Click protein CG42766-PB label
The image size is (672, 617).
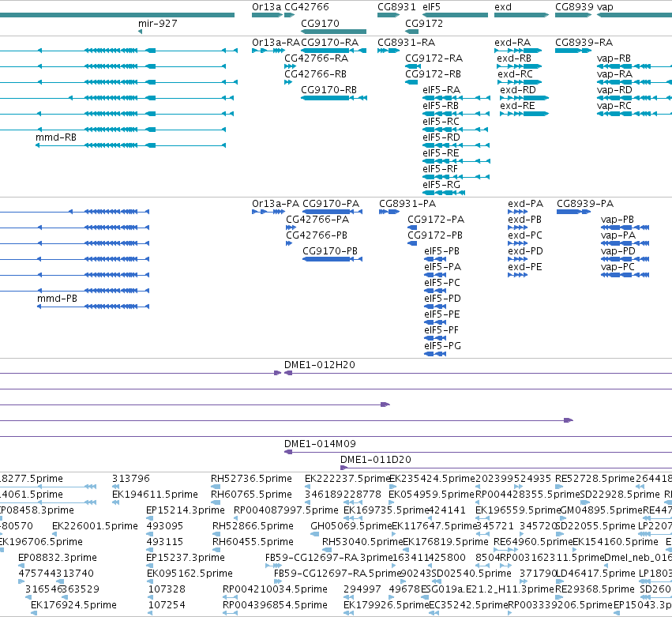tap(317, 235)
